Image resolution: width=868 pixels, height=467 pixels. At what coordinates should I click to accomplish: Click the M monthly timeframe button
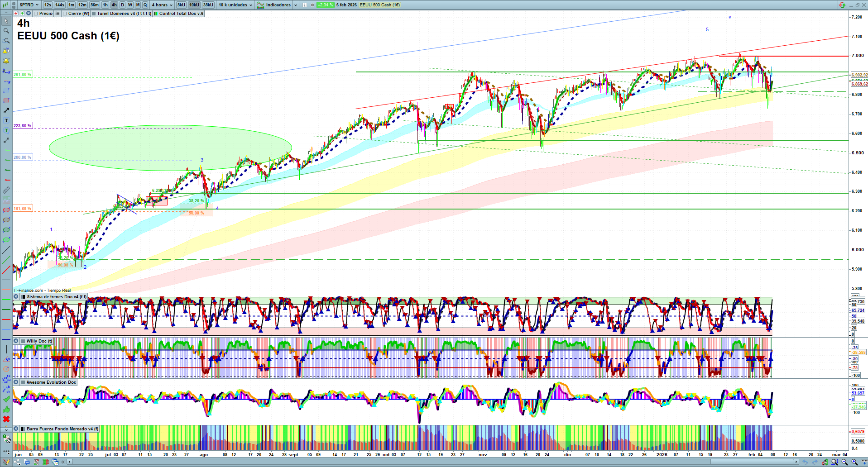[x=138, y=5]
